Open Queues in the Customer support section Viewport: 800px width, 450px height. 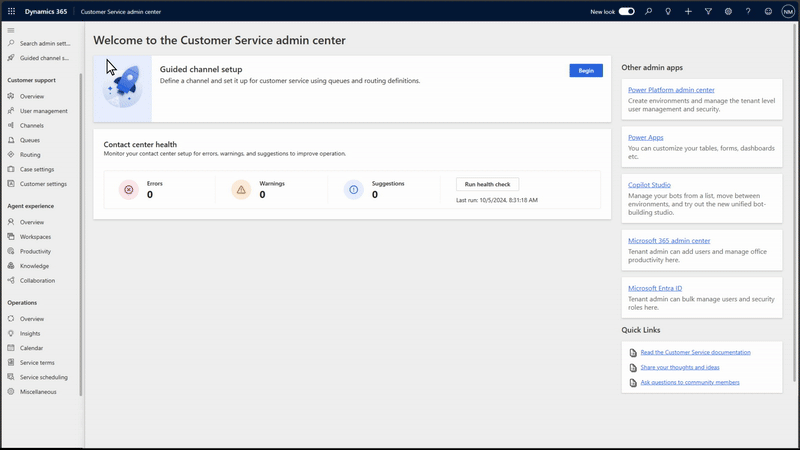pos(30,140)
